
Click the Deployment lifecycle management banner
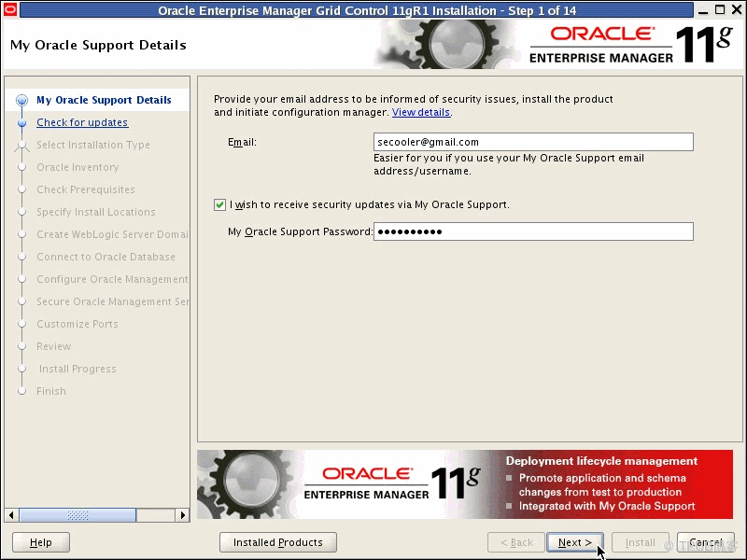click(465, 484)
